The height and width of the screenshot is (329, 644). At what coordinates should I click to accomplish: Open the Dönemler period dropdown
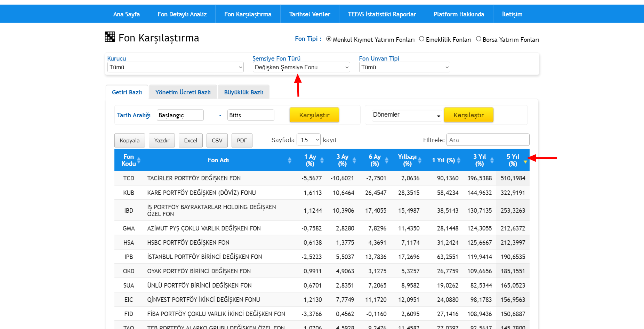[406, 115]
